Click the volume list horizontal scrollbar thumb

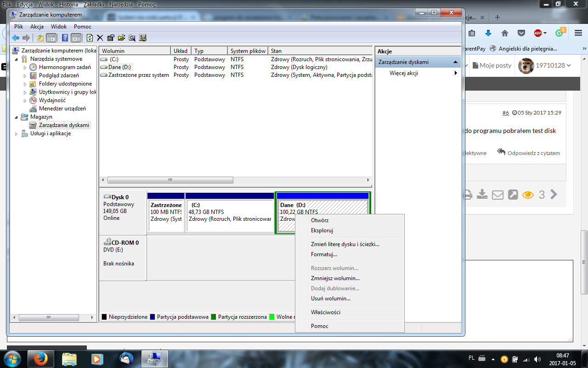click(170, 180)
